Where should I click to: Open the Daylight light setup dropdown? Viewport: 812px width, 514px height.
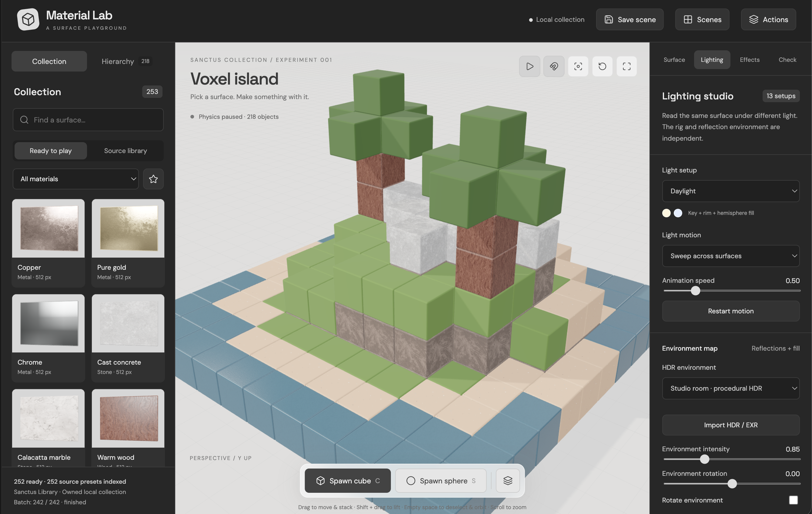731,191
